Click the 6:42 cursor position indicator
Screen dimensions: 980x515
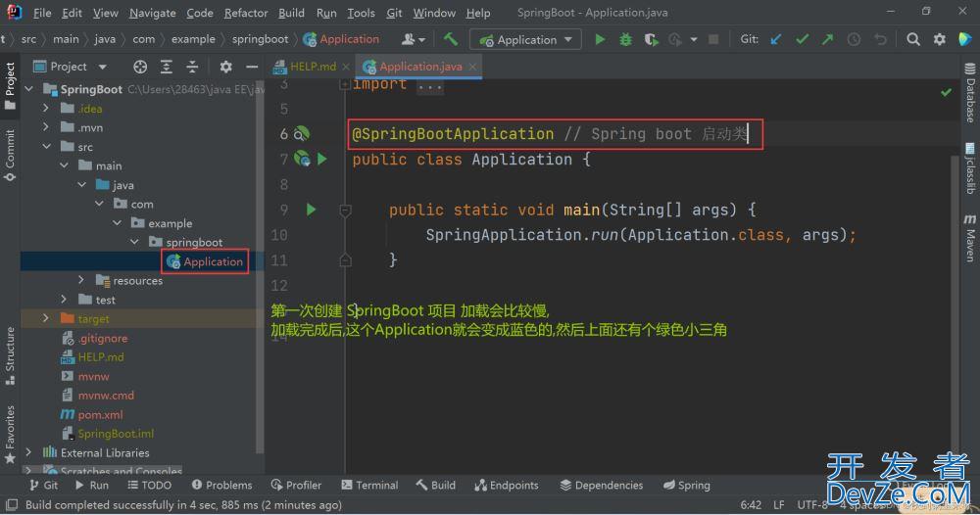point(751,504)
